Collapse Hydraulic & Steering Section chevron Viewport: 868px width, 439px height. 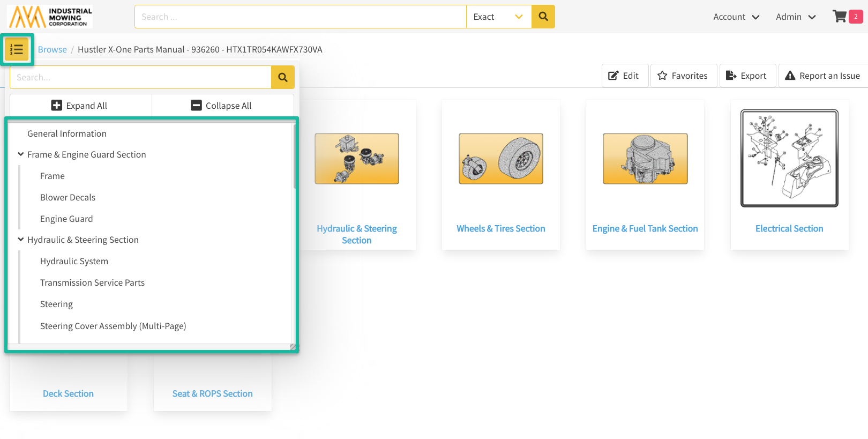click(21, 240)
